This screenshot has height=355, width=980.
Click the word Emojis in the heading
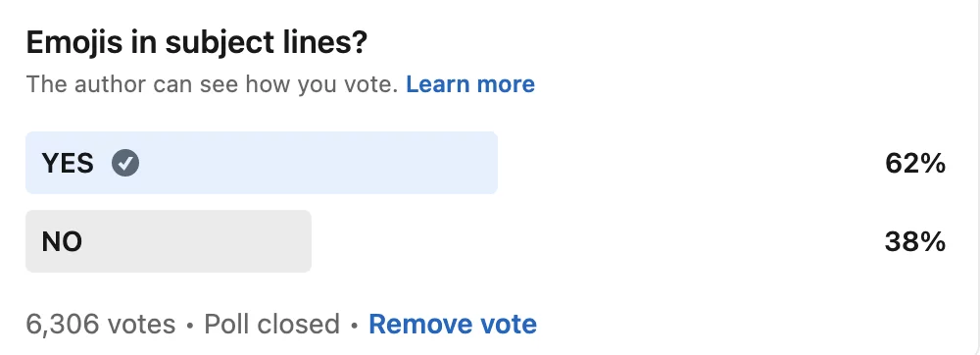point(74,42)
